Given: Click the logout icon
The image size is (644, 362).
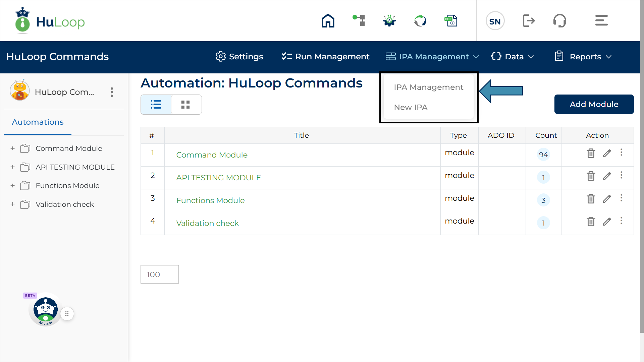Looking at the screenshot, I should click(x=529, y=20).
